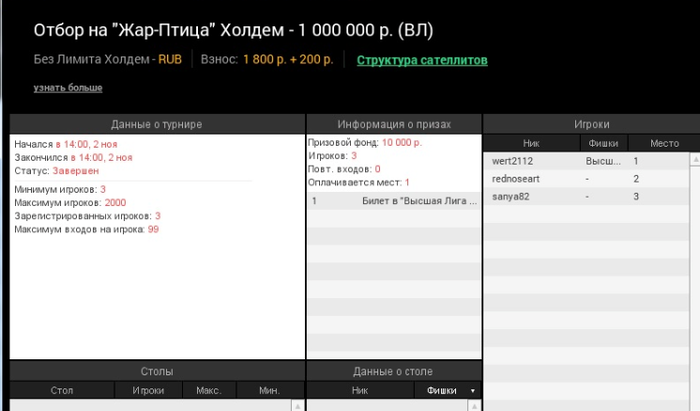Click the "Начался в 14:00, 2 ноя" line

[x=66, y=144]
